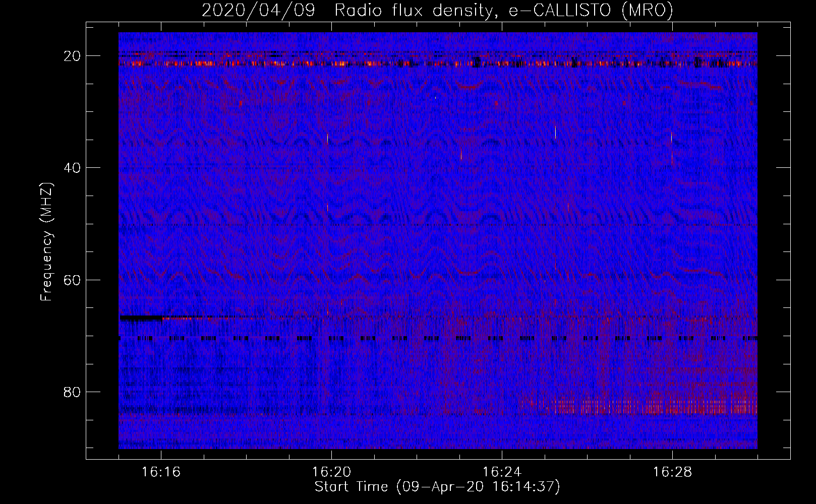Click the 16:24 time tick label

[x=502, y=472]
